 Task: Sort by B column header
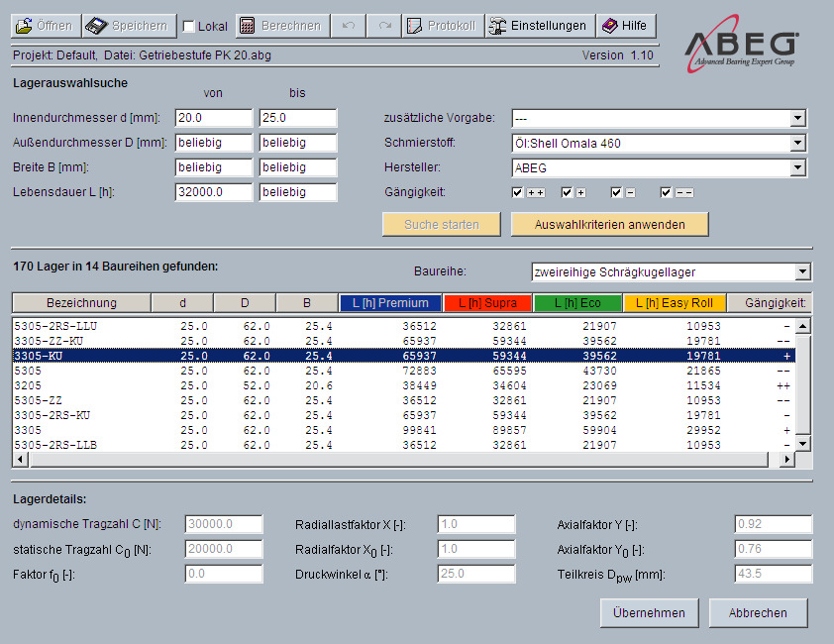click(307, 303)
